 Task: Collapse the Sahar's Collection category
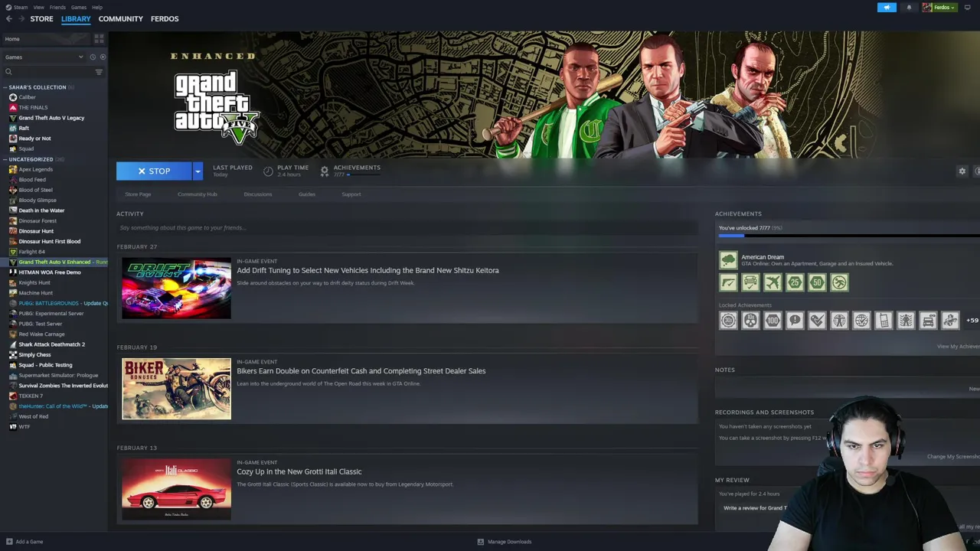(x=5, y=87)
